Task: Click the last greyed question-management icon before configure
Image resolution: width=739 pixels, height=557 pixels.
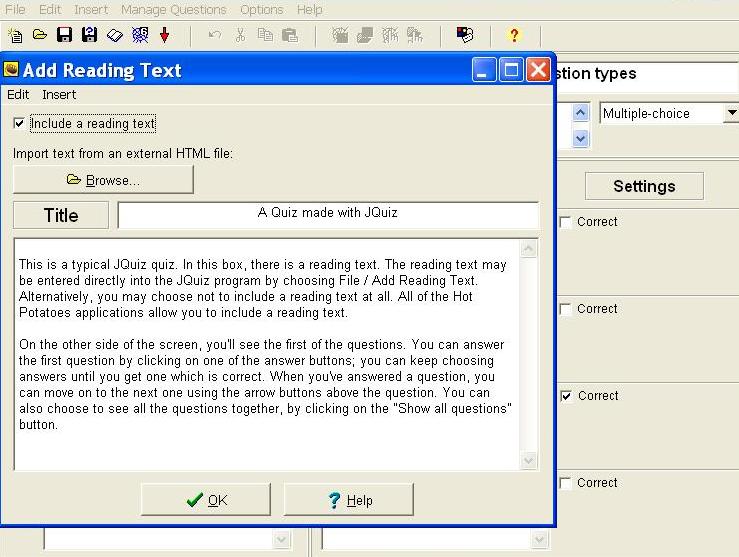Action: pos(415,35)
